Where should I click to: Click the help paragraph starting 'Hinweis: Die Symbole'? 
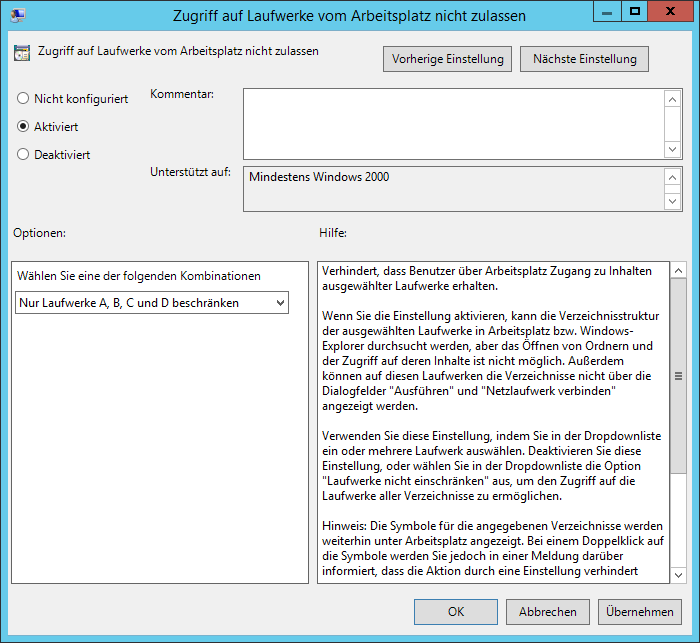[493, 548]
